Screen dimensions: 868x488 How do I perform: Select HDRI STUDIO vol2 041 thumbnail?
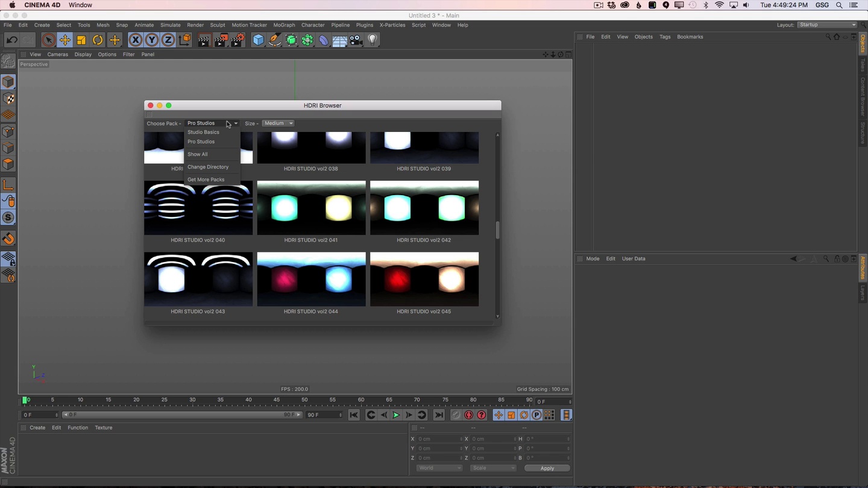pyautogui.click(x=311, y=208)
